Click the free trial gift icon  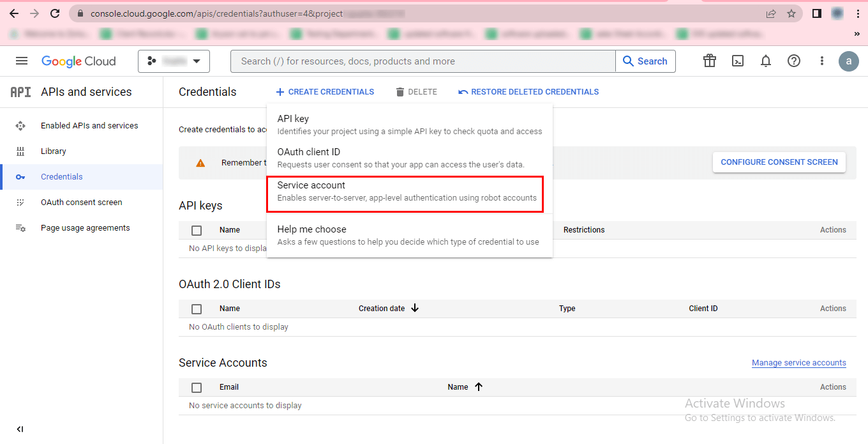coord(710,61)
